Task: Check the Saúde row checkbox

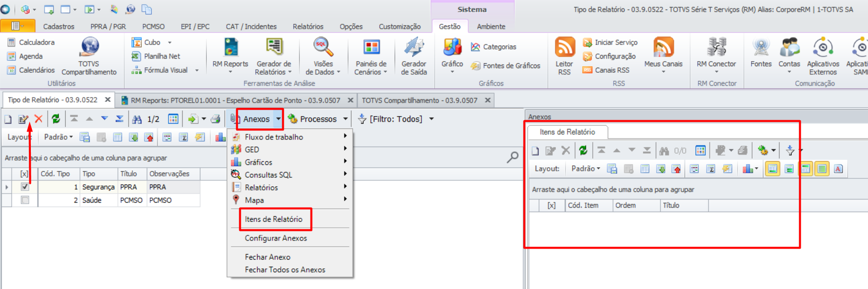Action: click(25, 200)
